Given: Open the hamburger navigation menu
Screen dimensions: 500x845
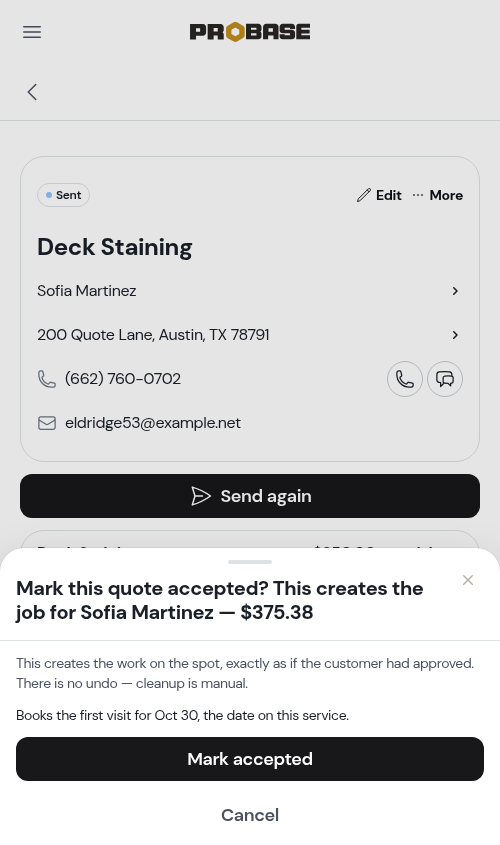Looking at the screenshot, I should click(32, 32).
